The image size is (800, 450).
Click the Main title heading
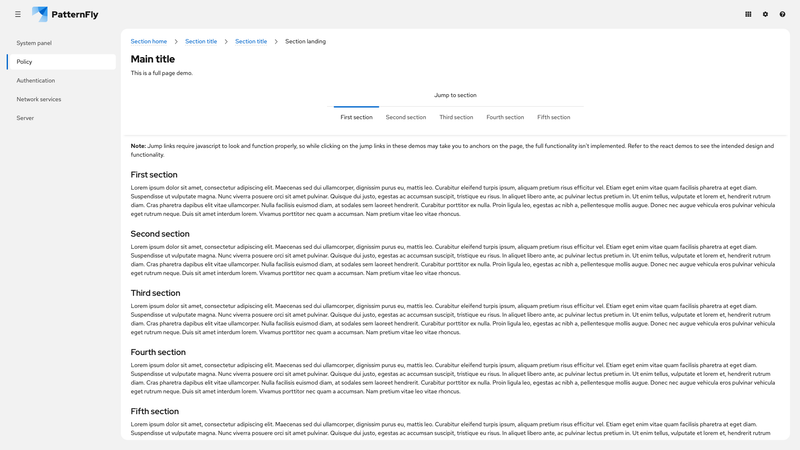pos(153,59)
